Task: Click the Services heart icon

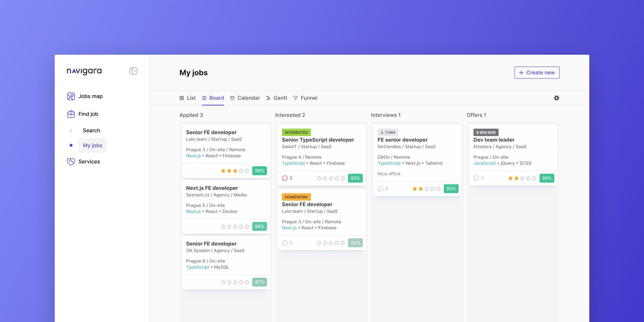Action: point(71,162)
